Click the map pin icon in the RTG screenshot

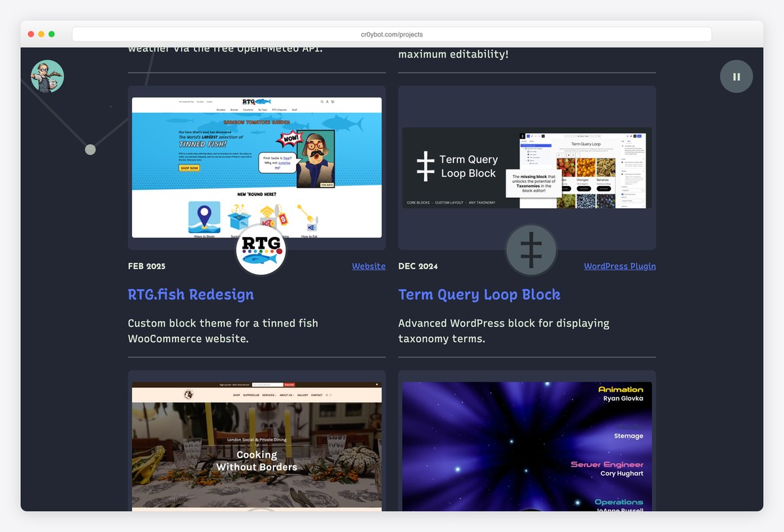click(x=204, y=217)
